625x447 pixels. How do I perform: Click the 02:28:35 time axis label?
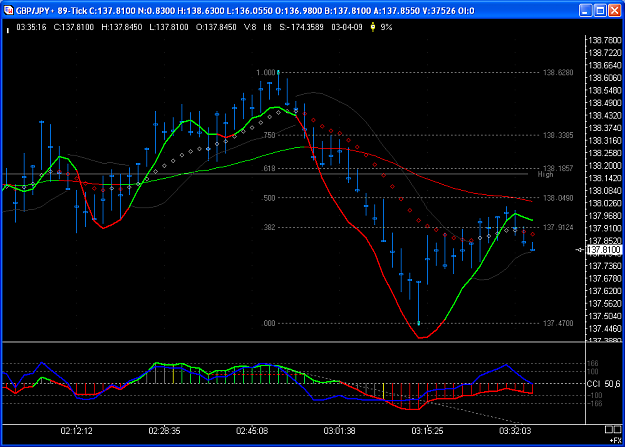pyautogui.click(x=164, y=431)
